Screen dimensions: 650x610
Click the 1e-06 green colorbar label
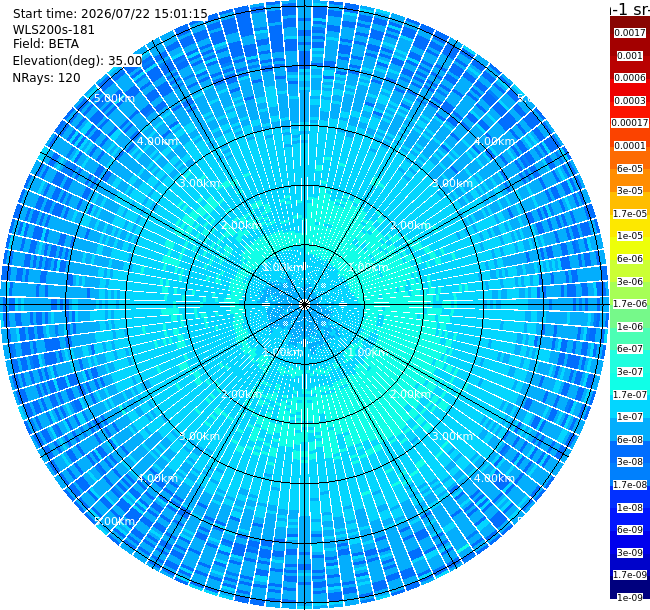[x=630, y=327]
